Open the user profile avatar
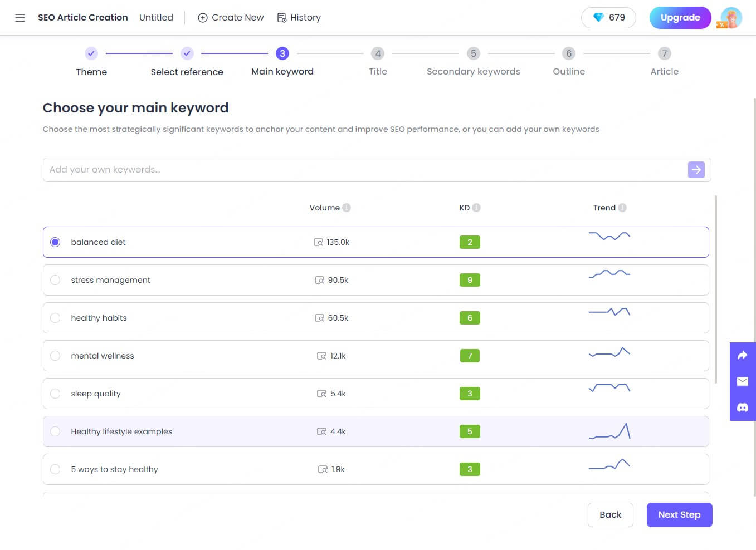Image resolution: width=756 pixels, height=550 pixels. [x=730, y=18]
